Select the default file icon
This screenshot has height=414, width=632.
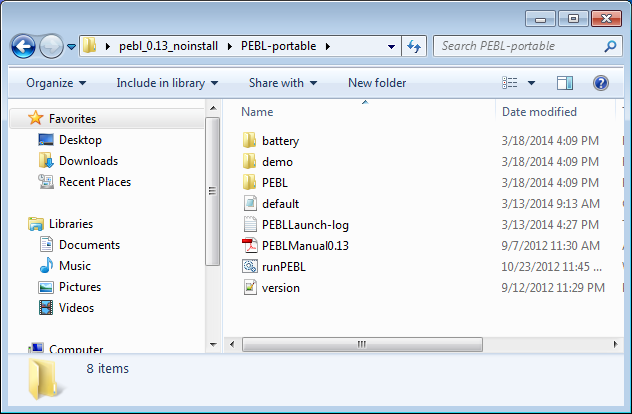coord(250,203)
